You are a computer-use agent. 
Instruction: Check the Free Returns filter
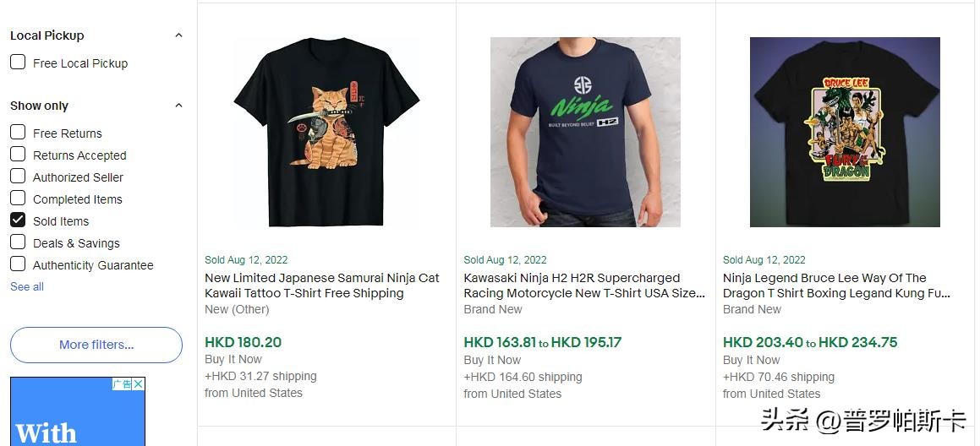(18, 133)
